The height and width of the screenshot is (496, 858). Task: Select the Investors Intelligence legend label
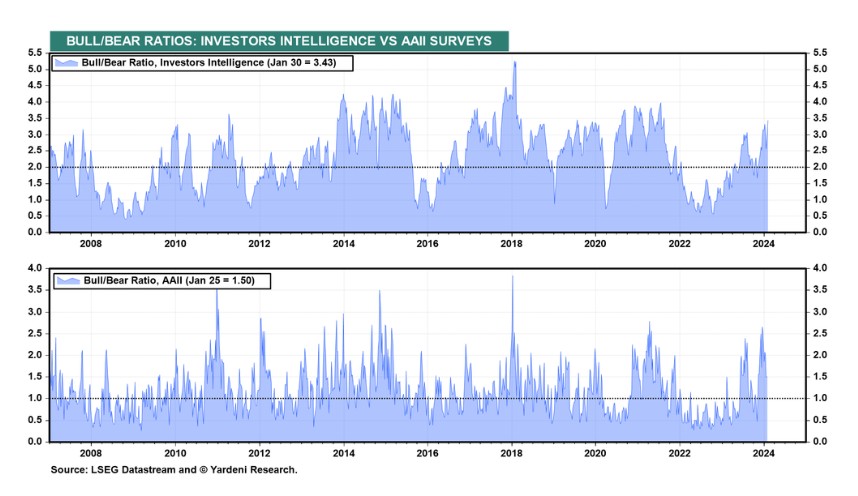pos(208,63)
